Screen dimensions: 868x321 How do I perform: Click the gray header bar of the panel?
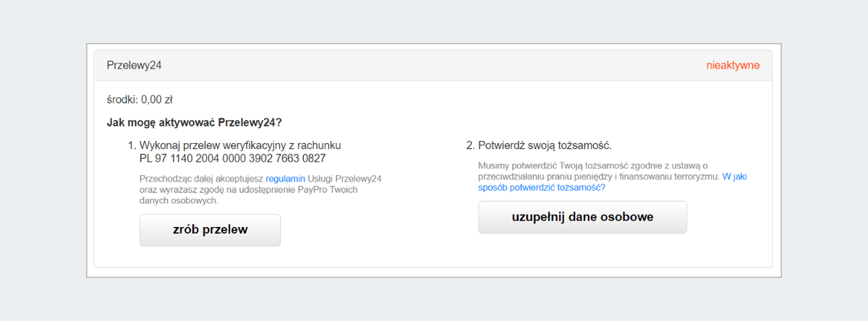pyautogui.click(x=434, y=65)
